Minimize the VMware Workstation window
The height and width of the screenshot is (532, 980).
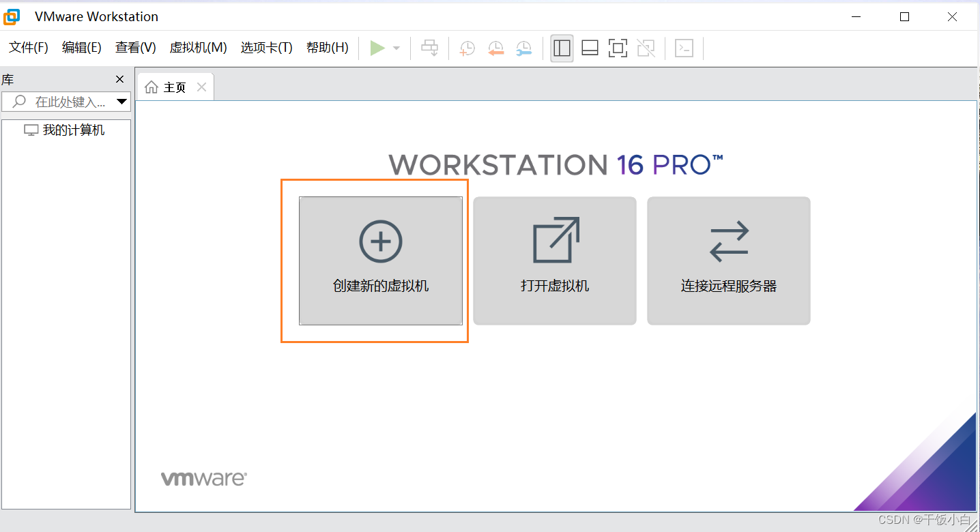(x=857, y=17)
